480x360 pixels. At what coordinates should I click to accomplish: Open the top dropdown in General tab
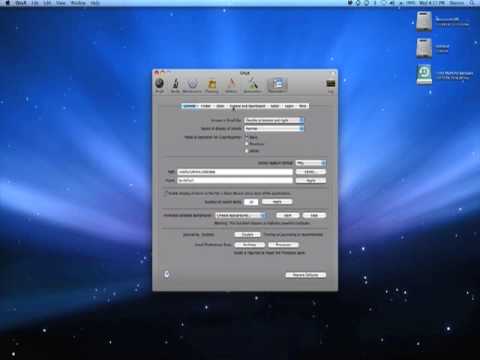pos(274,120)
